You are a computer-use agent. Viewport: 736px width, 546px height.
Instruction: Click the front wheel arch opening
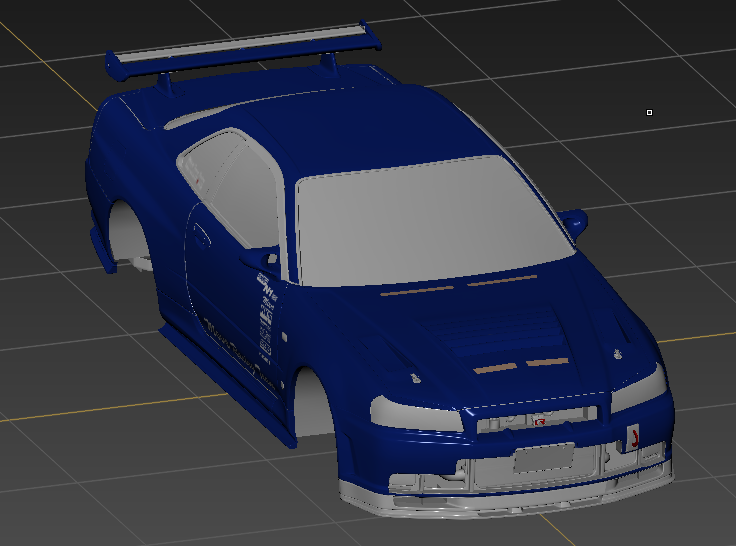point(314,403)
